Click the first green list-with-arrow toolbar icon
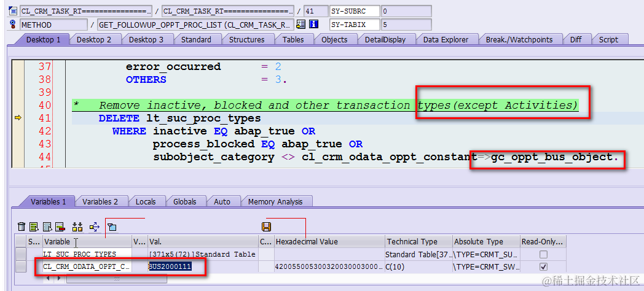 tap(34, 227)
